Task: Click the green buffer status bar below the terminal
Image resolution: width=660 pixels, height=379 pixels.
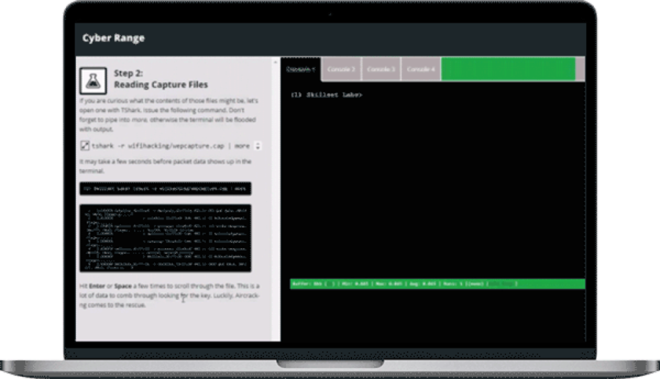Action: [x=437, y=284]
